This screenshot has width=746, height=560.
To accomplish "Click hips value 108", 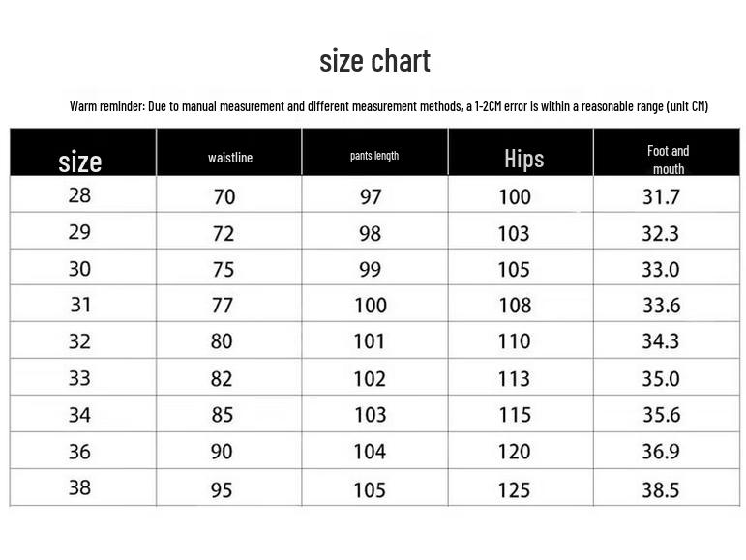I will (x=514, y=306).
